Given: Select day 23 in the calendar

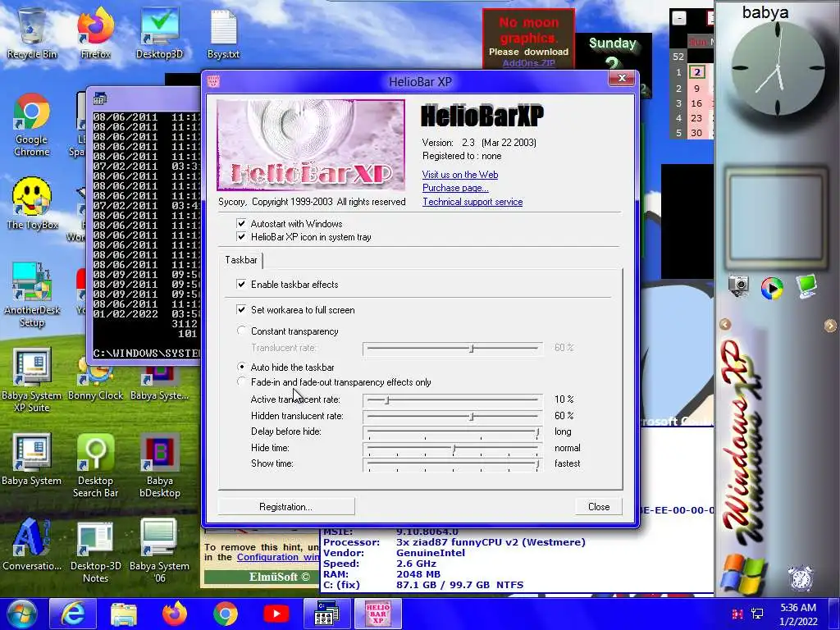Looking at the screenshot, I should [x=696, y=118].
